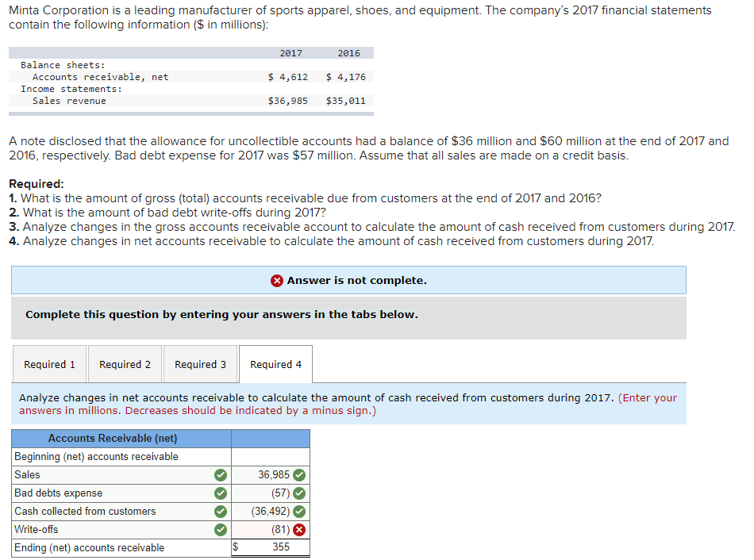The width and height of the screenshot is (754, 560).
Task: Click the 2016 sales revenue value $35,011
Action: point(346,101)
